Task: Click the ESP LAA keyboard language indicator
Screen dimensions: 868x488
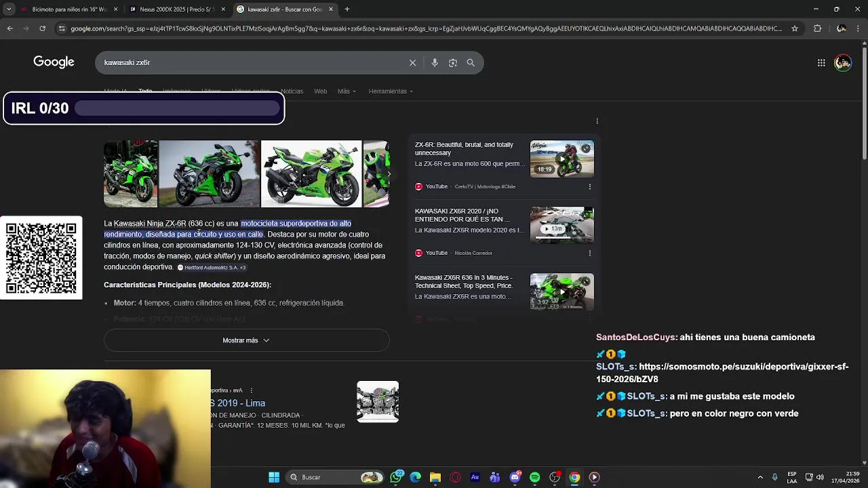Action: [792, 477]
